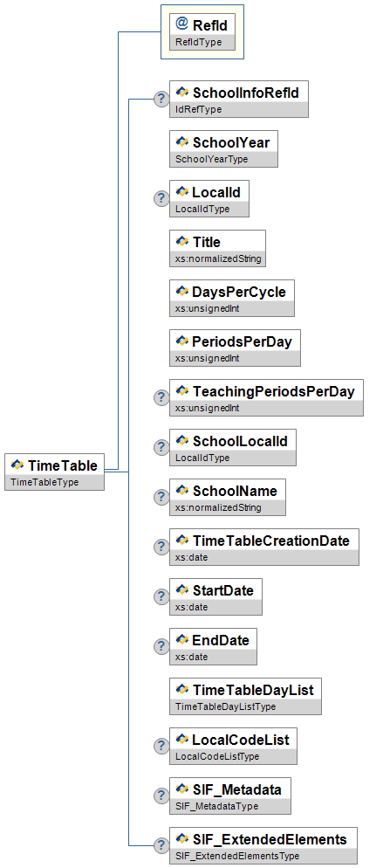The height and width of the screenshot is (868, 383).
Task: Select the help icon beside TeachingPeriodsPerDay
Action: pyautogui.click(x=161, y=398)
